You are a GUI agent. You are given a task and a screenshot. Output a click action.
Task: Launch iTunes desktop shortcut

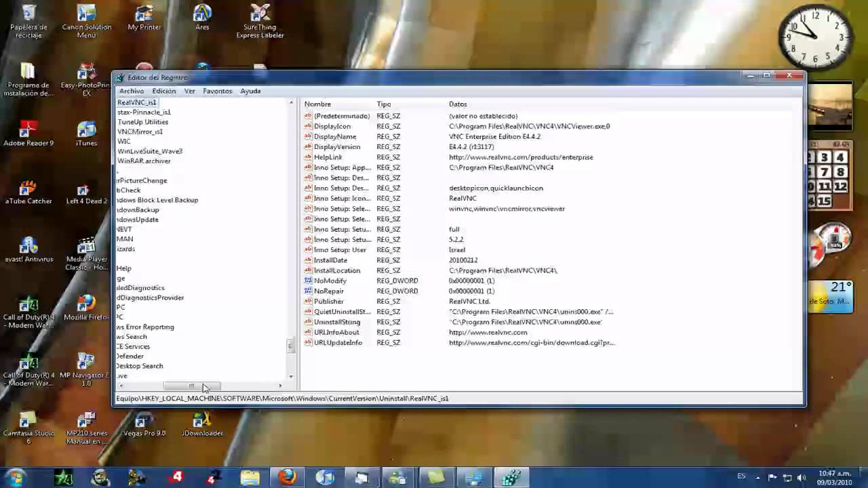[x=86, y=134]
